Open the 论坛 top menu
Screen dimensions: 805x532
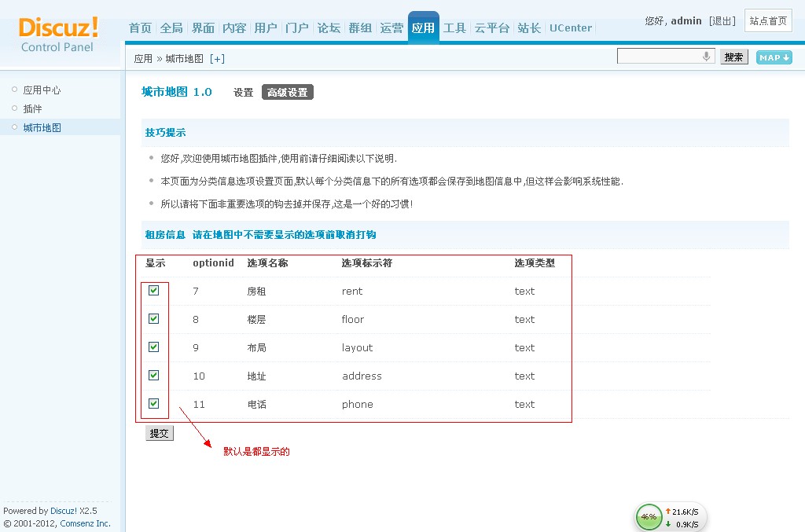(329, 28)
